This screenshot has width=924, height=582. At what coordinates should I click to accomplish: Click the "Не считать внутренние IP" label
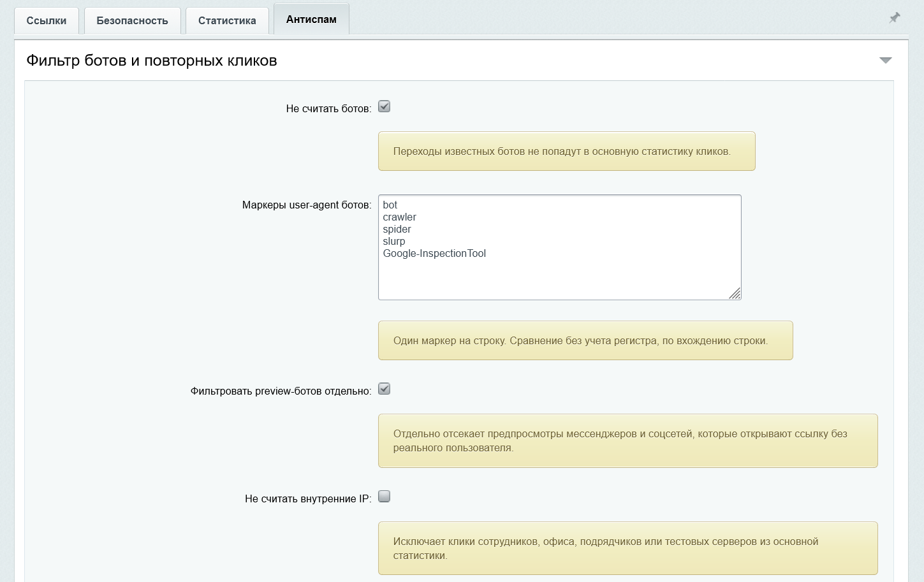pyautogui.click(x=308, y=498)
